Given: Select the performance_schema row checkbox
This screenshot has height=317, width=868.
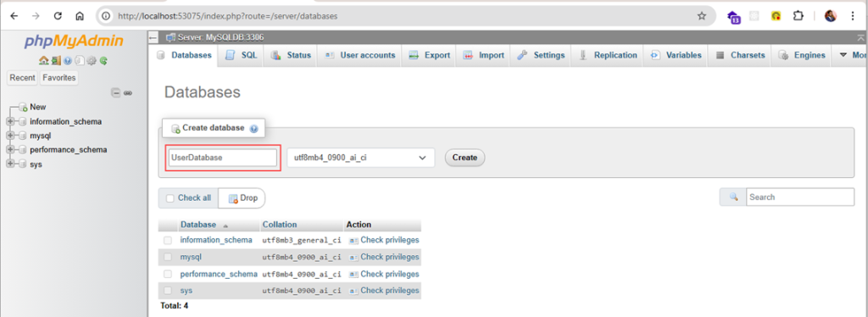Looking at the screenshot, I should coord(168,274).
